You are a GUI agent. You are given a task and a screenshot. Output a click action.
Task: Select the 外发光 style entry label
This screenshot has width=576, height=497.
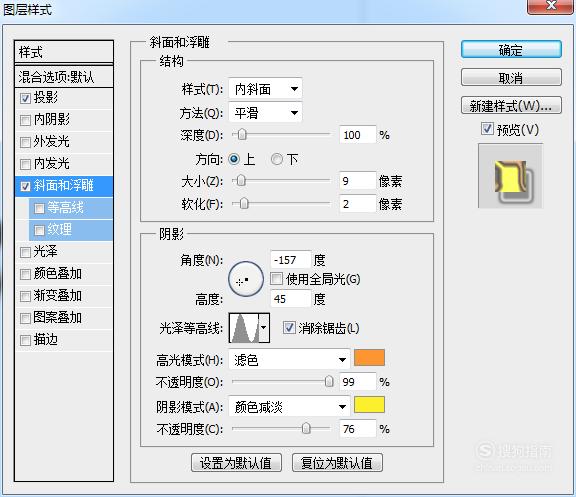tap(52, 141)
